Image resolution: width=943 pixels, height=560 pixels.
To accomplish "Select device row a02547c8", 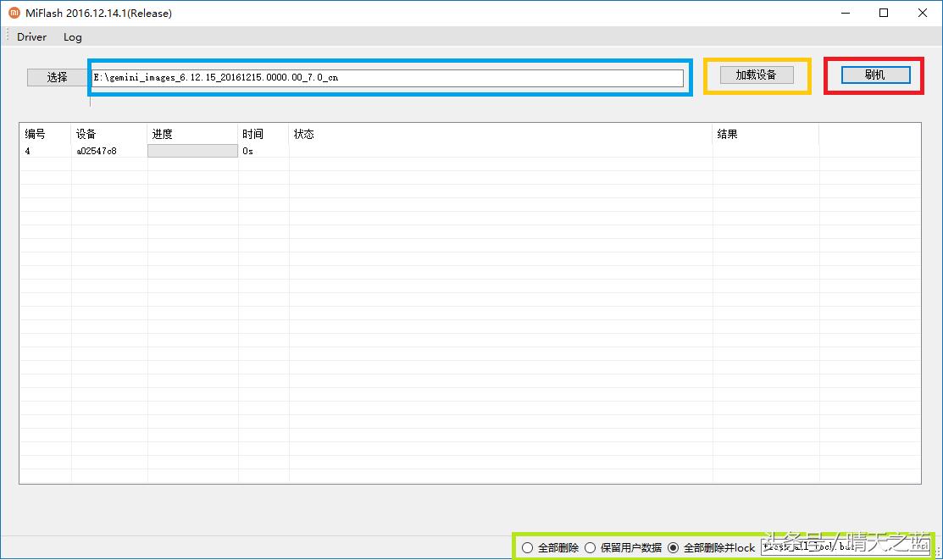I will coord(97,151).
